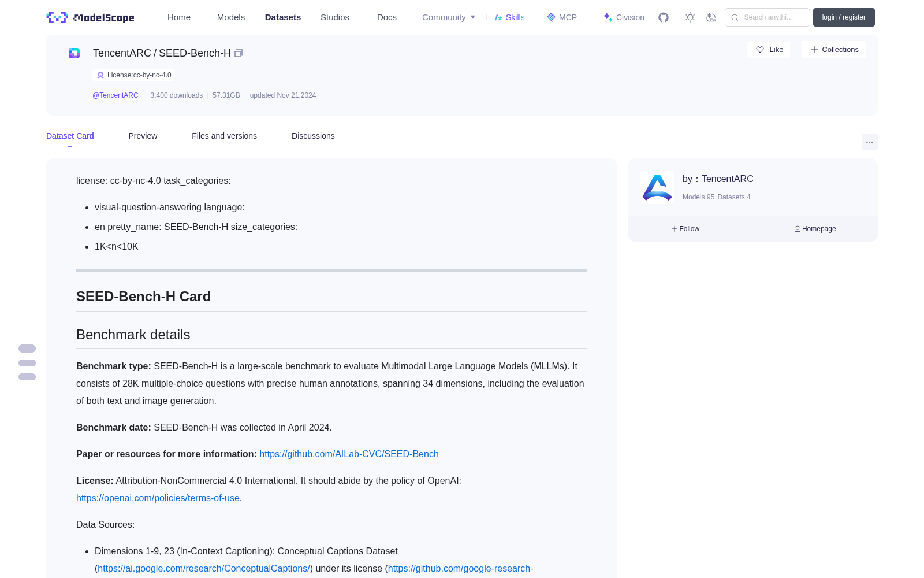Click the 'Datasets 4' count text
Image resolution: width=924 pixels, height=578 pixels.
point(734,197)
